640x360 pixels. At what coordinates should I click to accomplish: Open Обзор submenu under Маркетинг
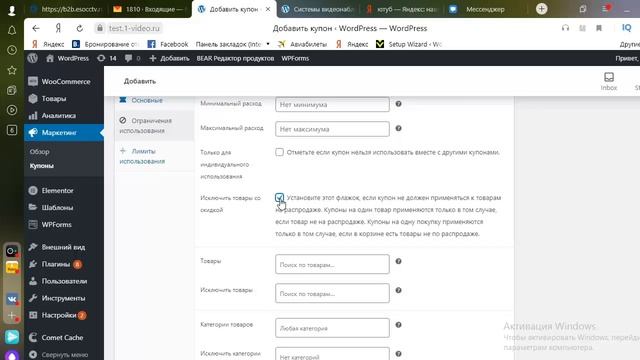click(40, 151)
